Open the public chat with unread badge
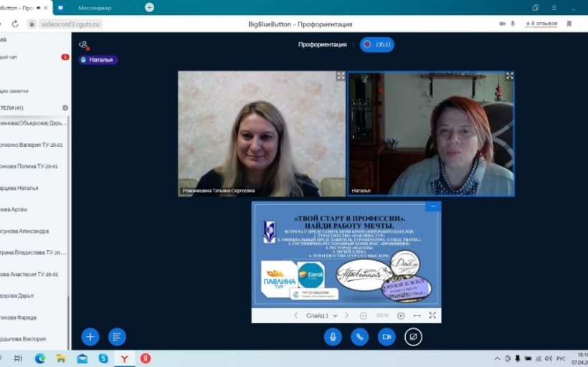Viewport: 588px width, 367px height. coord(34,57)
